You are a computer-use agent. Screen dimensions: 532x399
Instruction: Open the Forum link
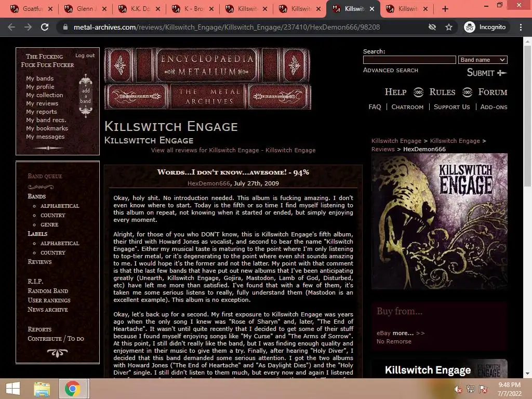[493, 92]
